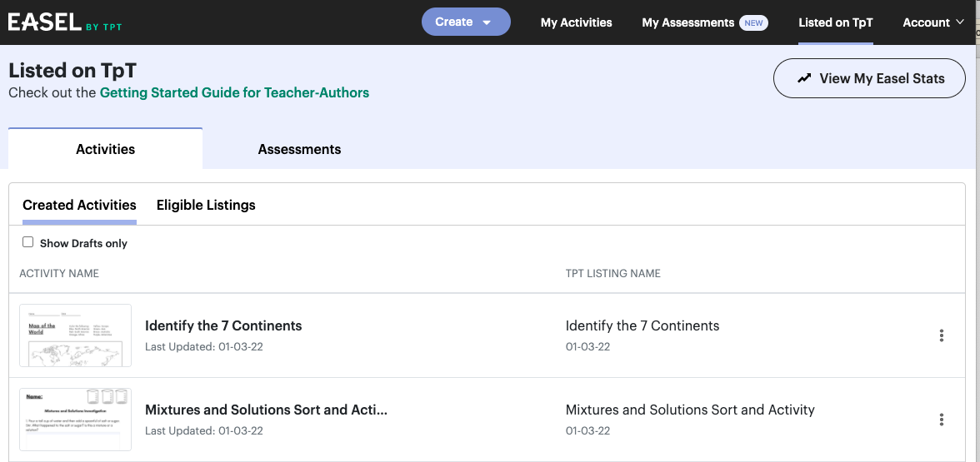Open Mixtures and Solutions Sort and Acti... activity
980x462 pixels.
pyautogui.click(x=267, y=410)
